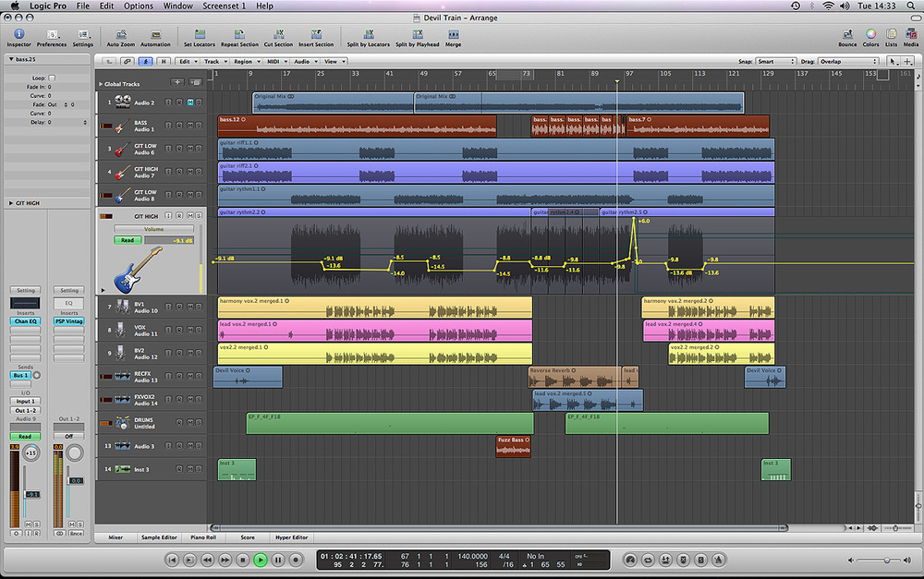
Task: Click the master volume slider in the transport
Action: [x=886, y=561]
